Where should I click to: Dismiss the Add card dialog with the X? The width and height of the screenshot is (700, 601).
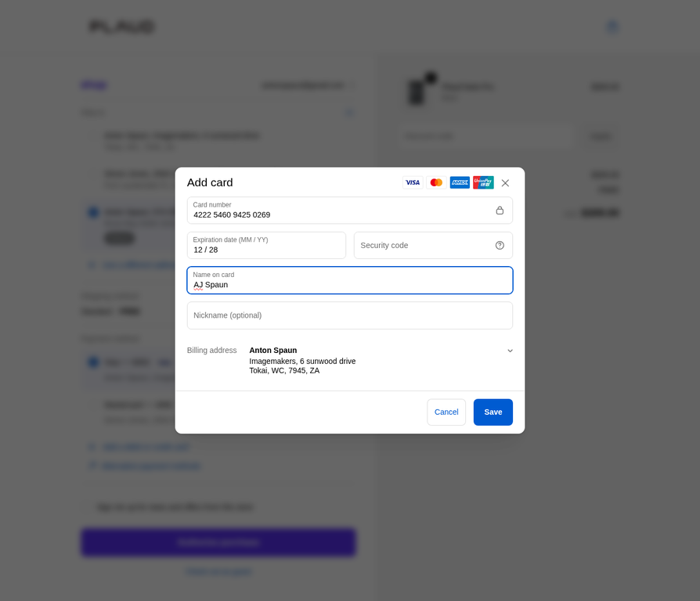tap(505, 182)
